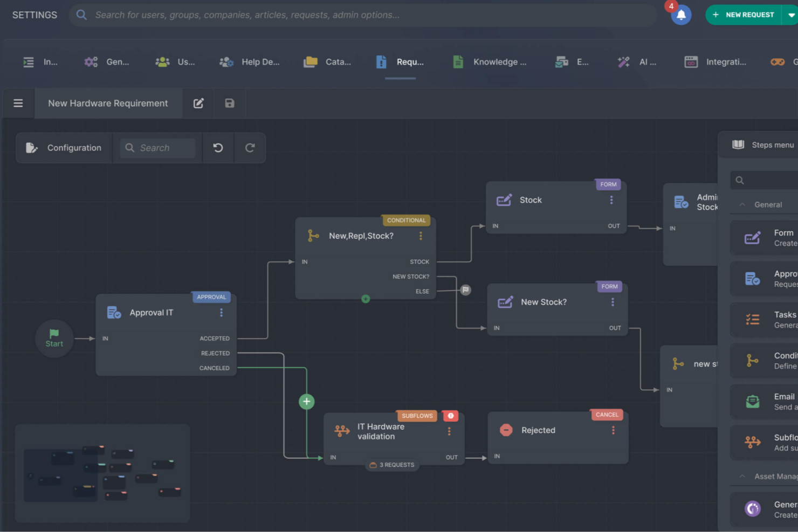The image size is (798, 532).
Task: Open the Requests tab
Action: (x=400, y=61)
